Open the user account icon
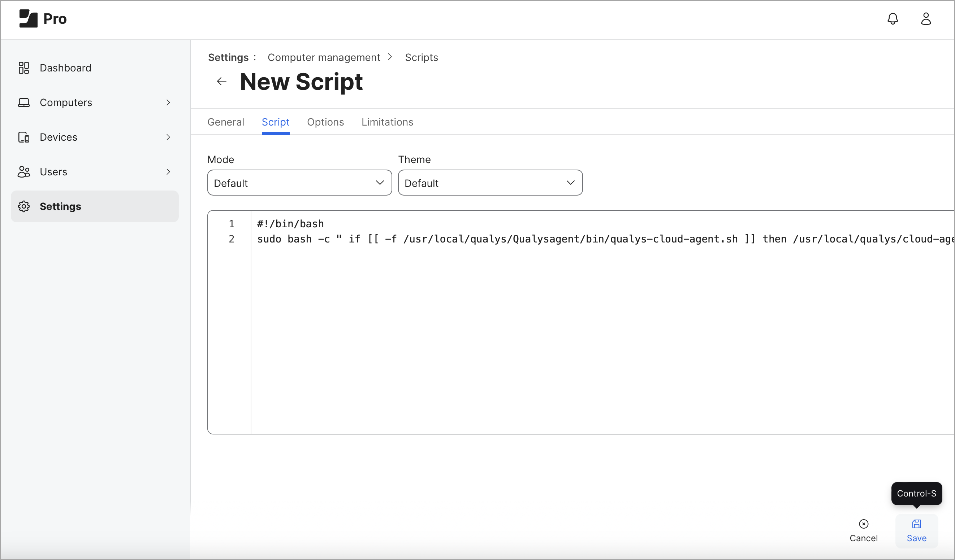Image resolution: width=955 pixels, height=560 pixels. [926, 18]
